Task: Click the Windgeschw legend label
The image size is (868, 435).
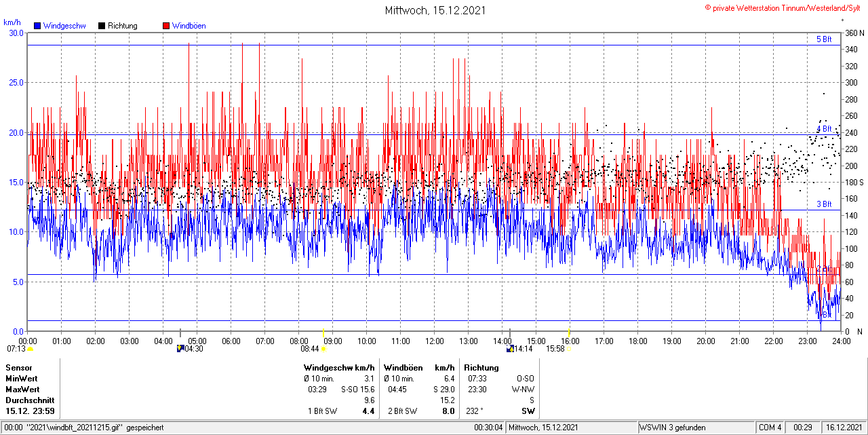Action: click(64, 26)
